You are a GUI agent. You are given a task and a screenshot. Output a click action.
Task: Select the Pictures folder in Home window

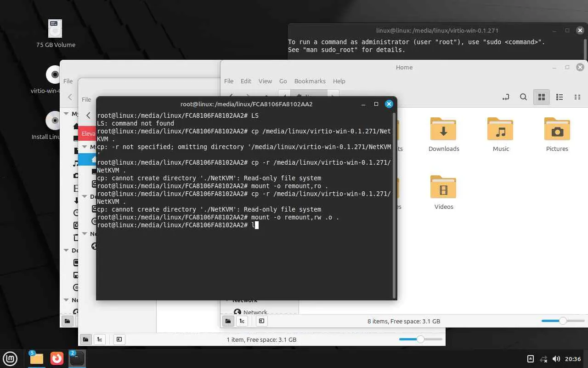pos(557,134)
